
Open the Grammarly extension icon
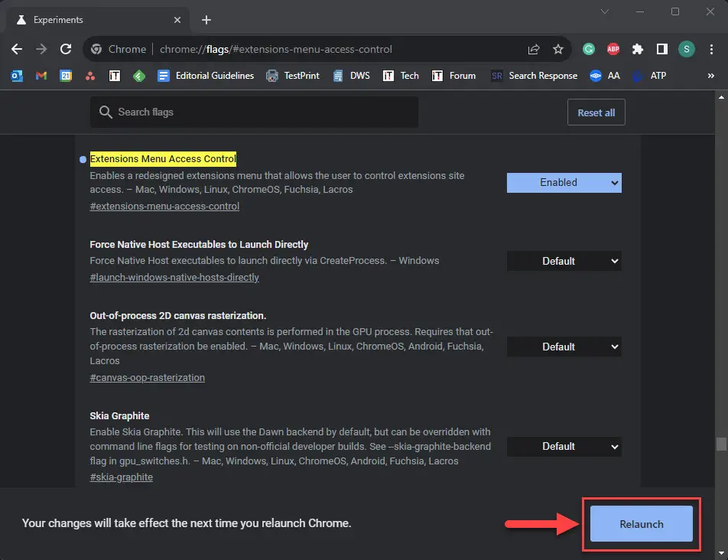click(589, 49)
